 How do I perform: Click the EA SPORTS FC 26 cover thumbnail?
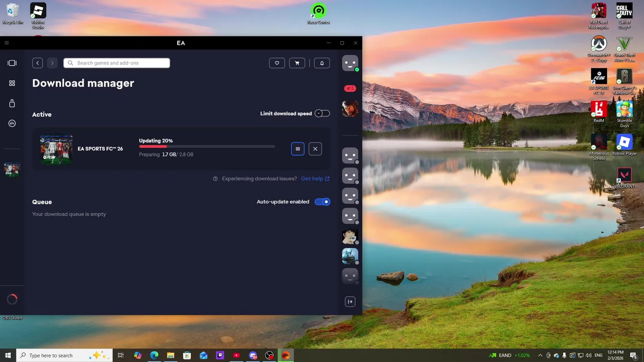click(56, 149)
